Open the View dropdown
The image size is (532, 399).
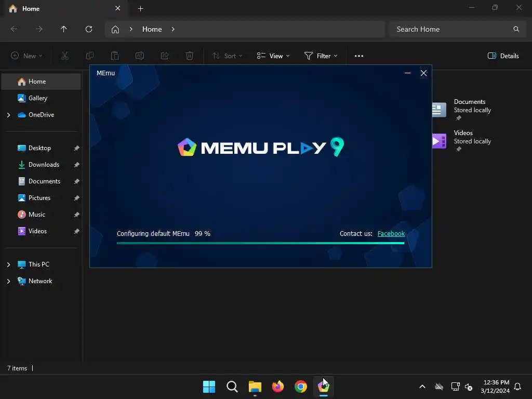click(273, 56)
